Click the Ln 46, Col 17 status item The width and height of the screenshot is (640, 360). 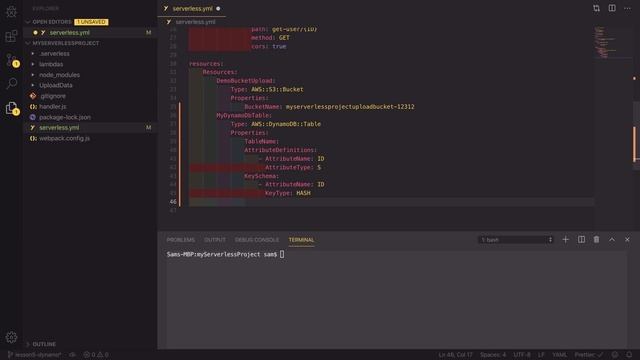pyautogui.click(x=455, y=355)
